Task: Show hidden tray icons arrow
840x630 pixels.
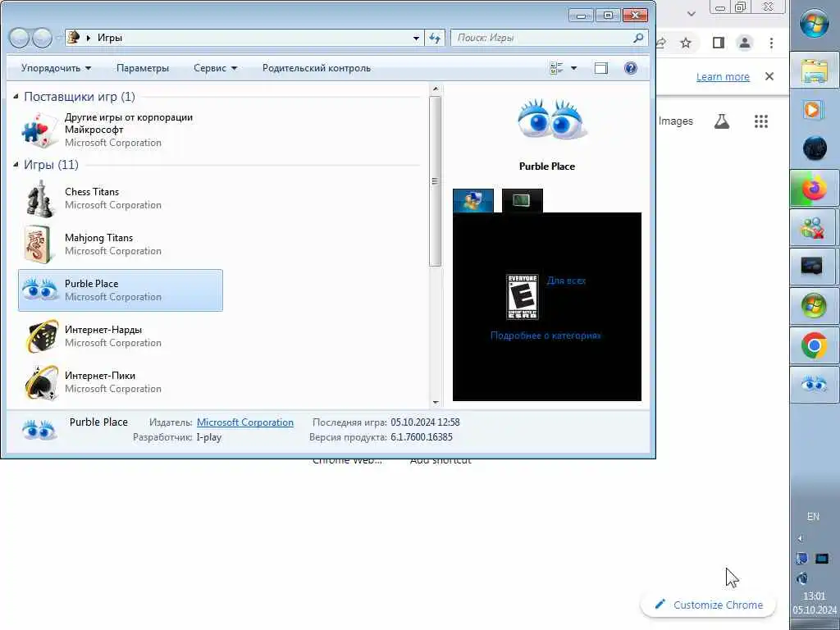Action: (x=801, y=538)
